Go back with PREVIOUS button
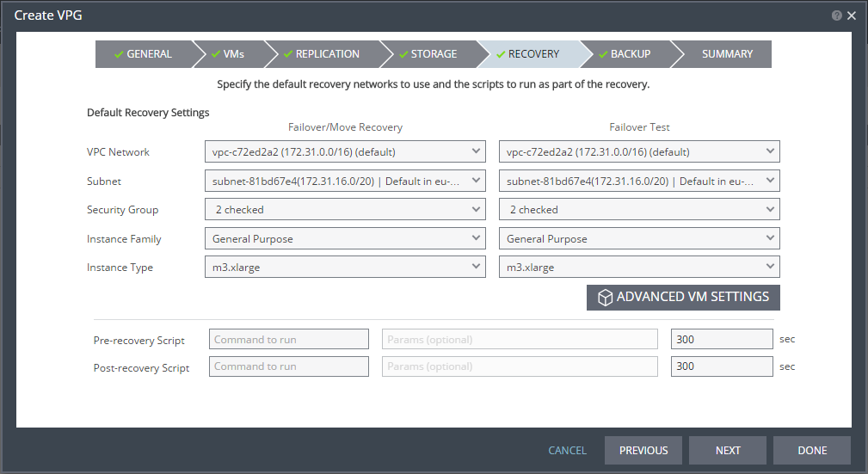The height and width of the screenshot is (474, 868). [x=643, y=451]
